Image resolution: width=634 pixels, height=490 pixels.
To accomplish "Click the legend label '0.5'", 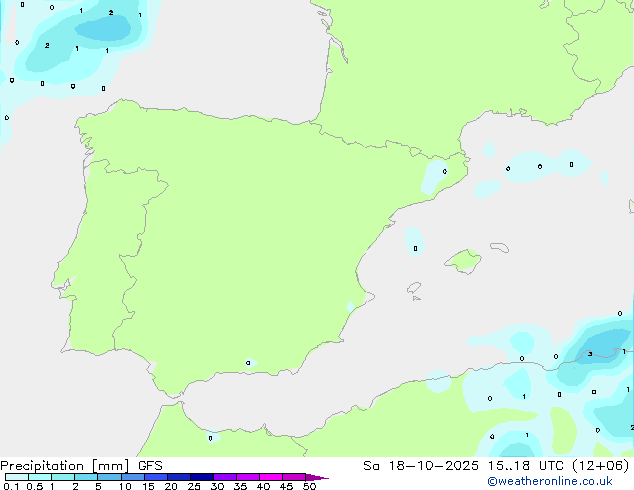I will pyautogui.click(x=35, y=486).
